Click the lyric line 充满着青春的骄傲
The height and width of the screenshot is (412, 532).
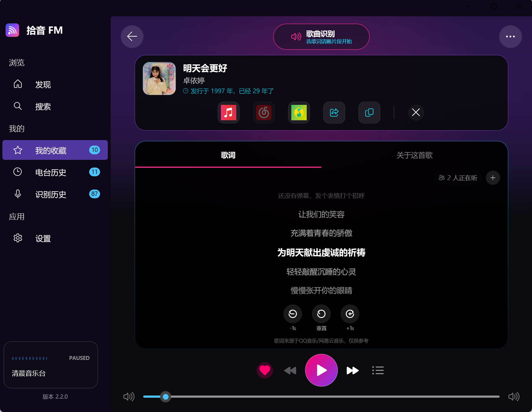(321, 233)
